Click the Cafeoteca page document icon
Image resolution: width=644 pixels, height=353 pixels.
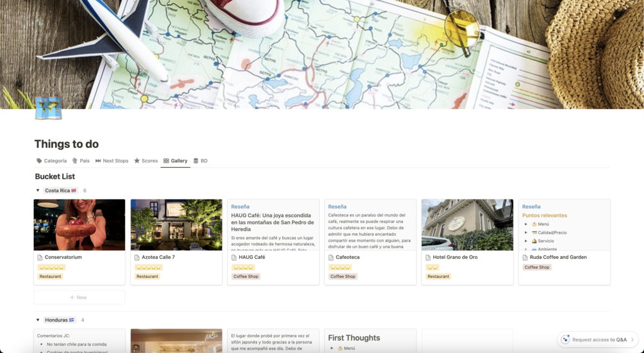pyautogui.click(x=331, y=258)
